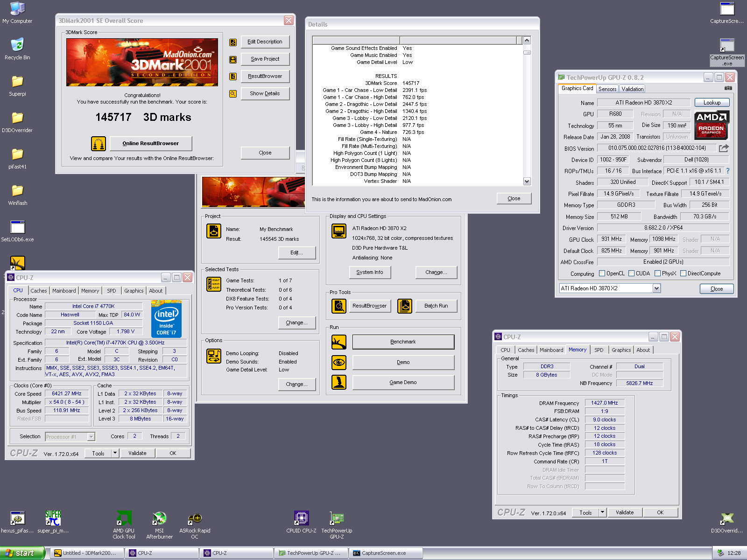
Task: Click the Edit Description icon
Action: [233, 42]
